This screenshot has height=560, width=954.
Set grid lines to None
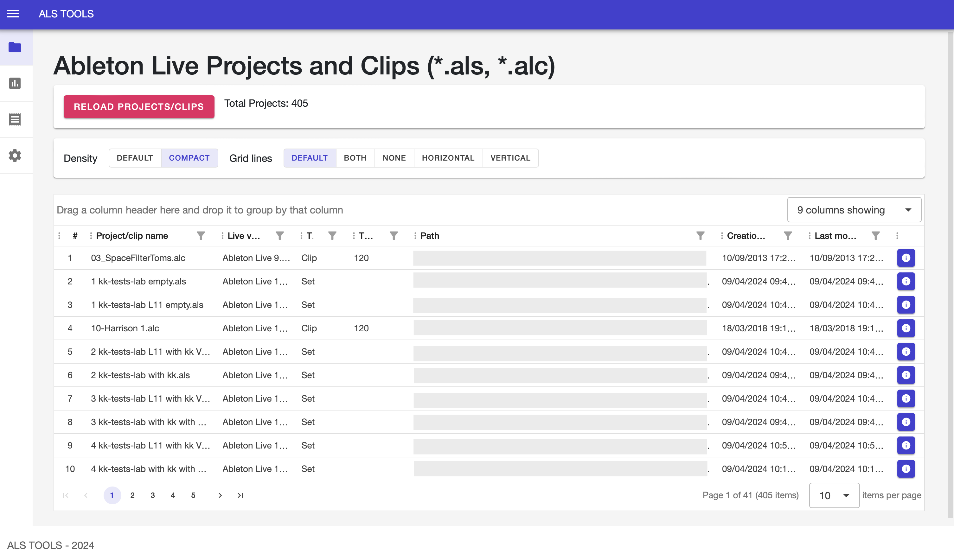tap(394, 158)
